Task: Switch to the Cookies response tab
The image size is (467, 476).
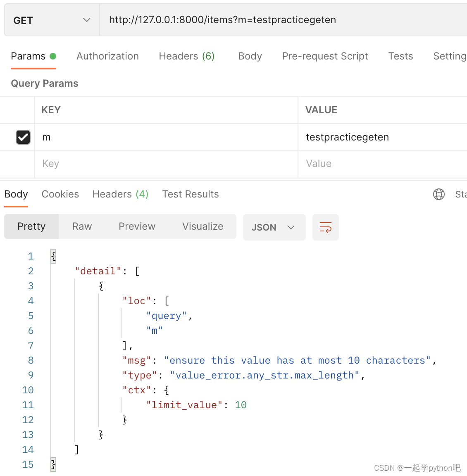Action: [60, 194]
